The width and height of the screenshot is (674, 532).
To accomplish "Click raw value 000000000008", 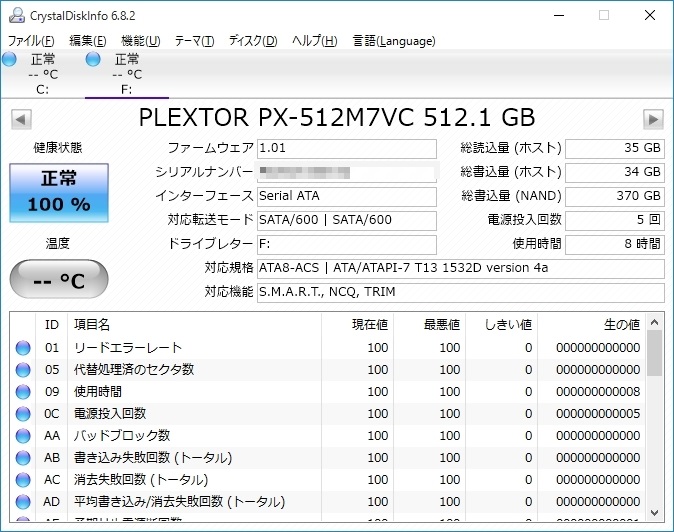I will pyautogui.click(x=598, y=392).
